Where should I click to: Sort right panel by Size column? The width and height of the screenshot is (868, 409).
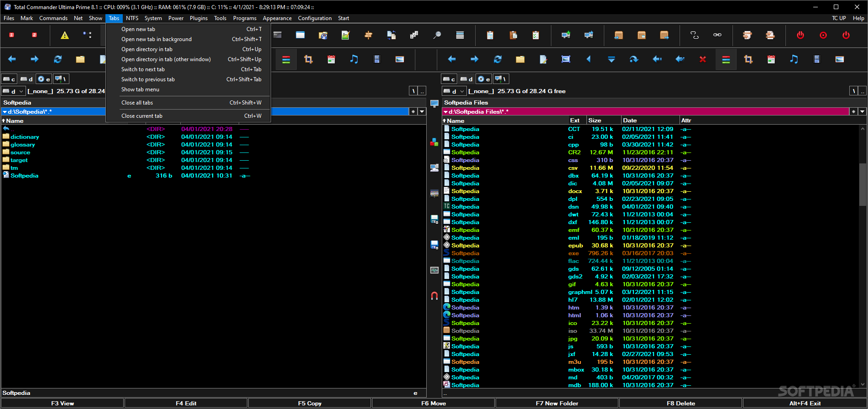click(x=603, y=121)
